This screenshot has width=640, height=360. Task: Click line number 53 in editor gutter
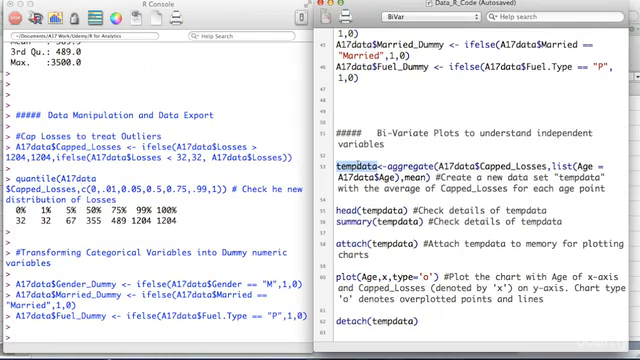point(323,167)
